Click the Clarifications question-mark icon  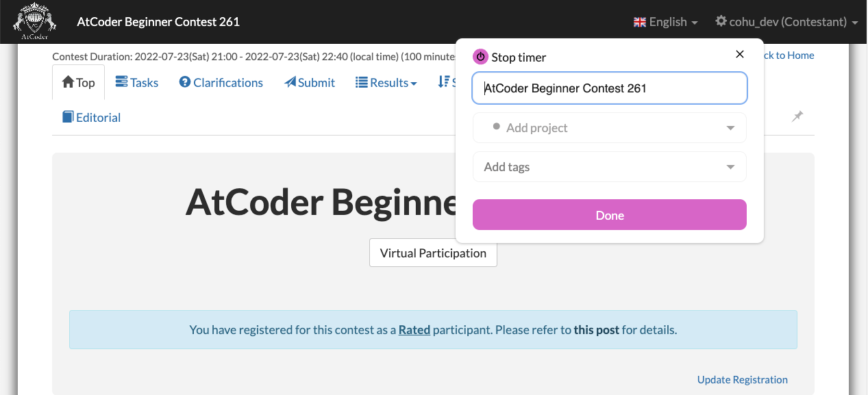[x=185, y=82]
